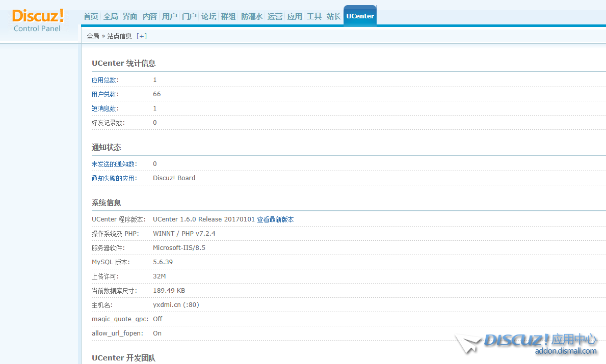Click the 查看最新版本 link
Screen dimensions: 606x364
[275, 219]
